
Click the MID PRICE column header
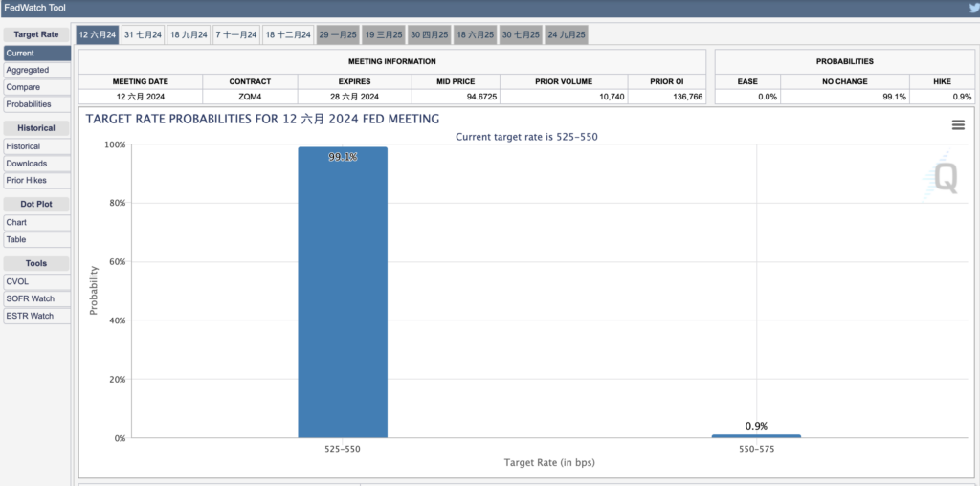456,82
